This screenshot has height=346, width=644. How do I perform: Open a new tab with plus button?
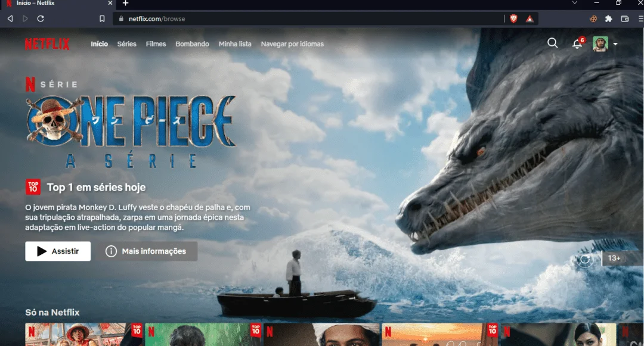tap(126, 4)
